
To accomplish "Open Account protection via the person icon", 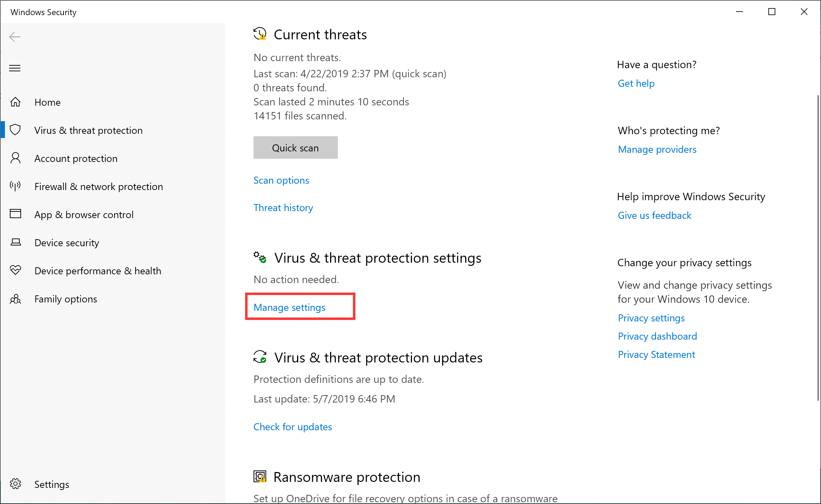I will click(x=15, y=158).
